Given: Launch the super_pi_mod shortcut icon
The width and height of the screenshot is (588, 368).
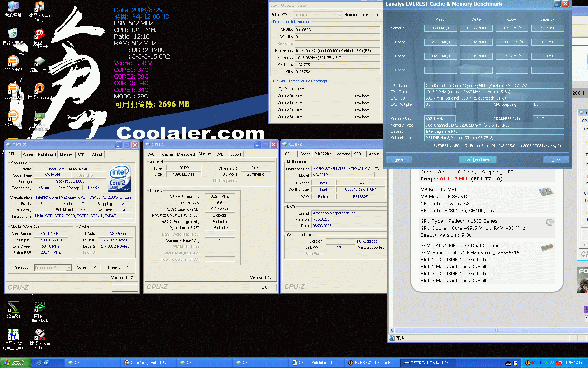Looking at the screenshot, I should pos(13,339).
